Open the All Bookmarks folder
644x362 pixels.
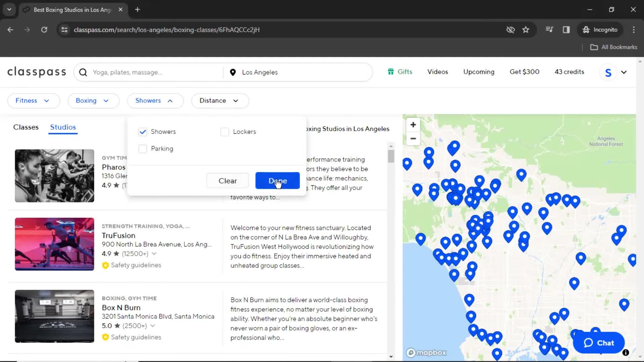[x=614, y=47]
